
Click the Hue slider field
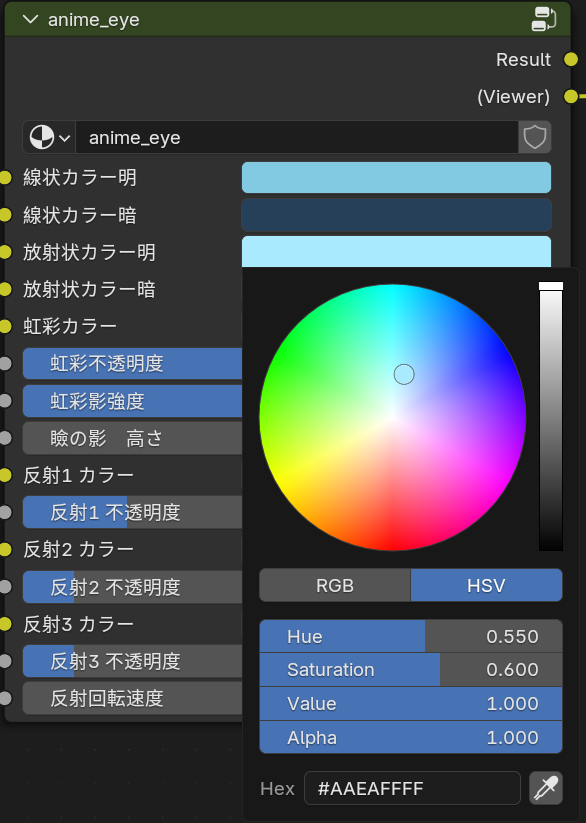tap(411, 636)
